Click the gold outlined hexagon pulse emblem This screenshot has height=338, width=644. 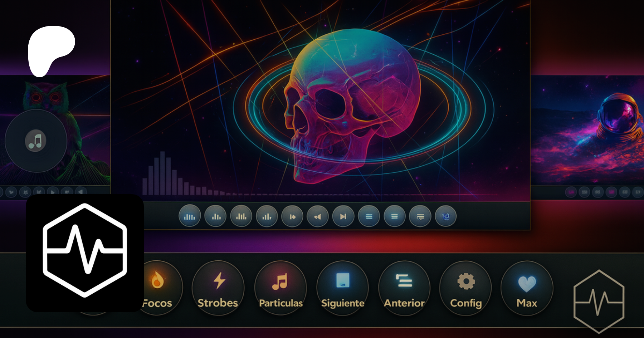(x=599, y=301)
